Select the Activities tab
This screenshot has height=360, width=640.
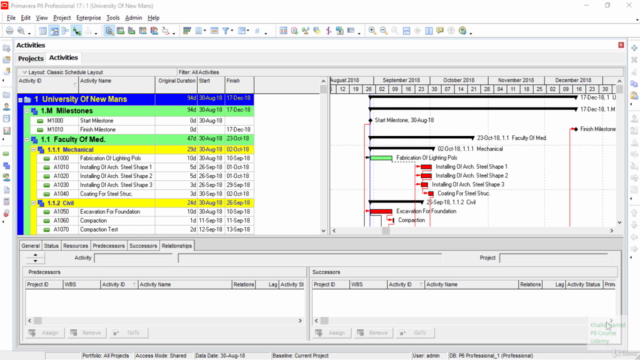(63, 58)
